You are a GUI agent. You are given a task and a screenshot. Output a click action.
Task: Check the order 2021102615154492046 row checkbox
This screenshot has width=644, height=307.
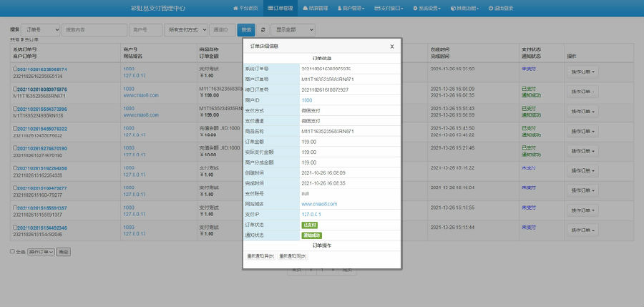coord(15,228)
